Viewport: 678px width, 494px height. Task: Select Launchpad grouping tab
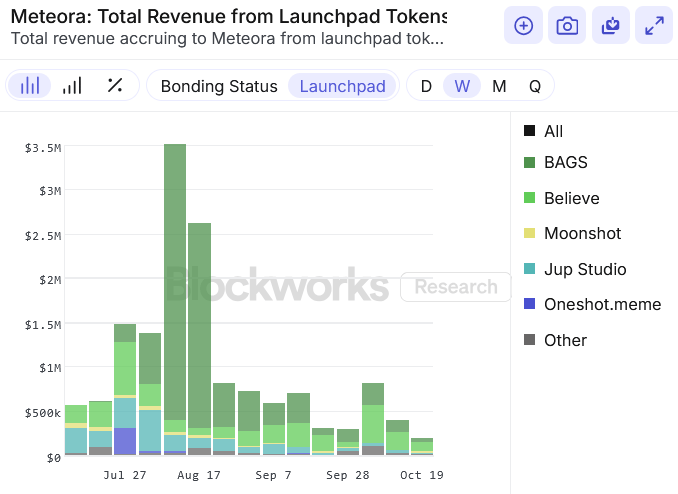(342, 86)
